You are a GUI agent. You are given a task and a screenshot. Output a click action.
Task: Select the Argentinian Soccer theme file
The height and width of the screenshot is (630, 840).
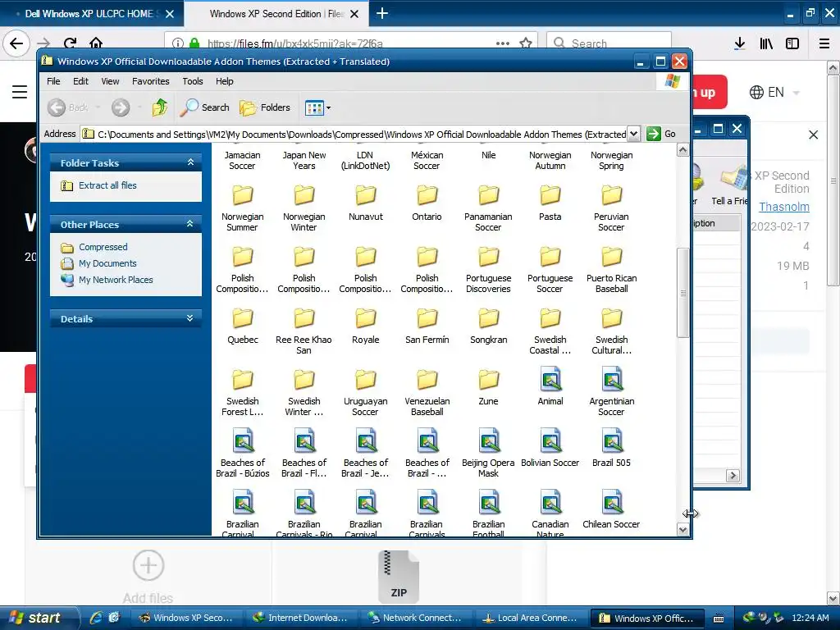click(611, 391)
